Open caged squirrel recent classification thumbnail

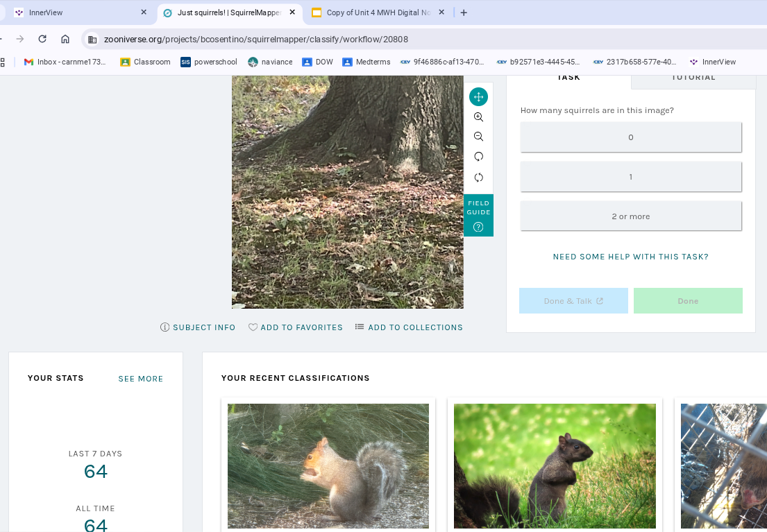coord(724,466)
